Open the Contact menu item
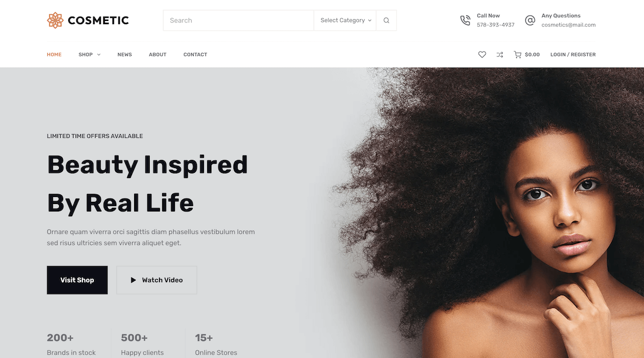 click(x=195, y=54)
